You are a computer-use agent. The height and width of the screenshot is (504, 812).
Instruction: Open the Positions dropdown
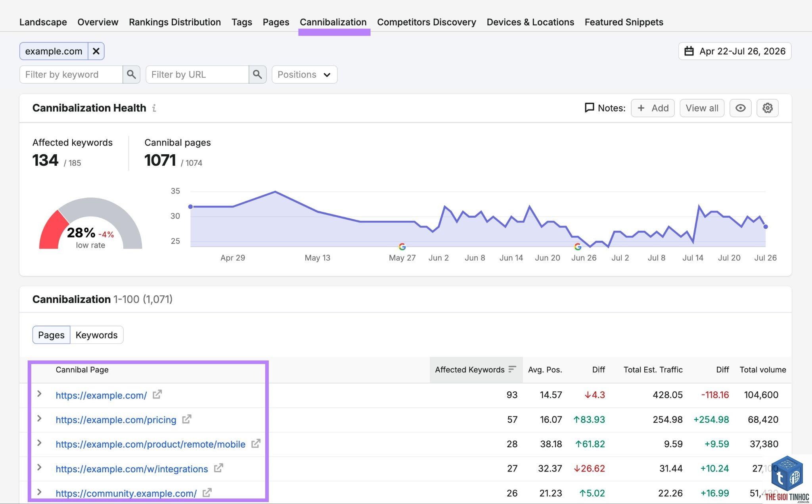304,75
